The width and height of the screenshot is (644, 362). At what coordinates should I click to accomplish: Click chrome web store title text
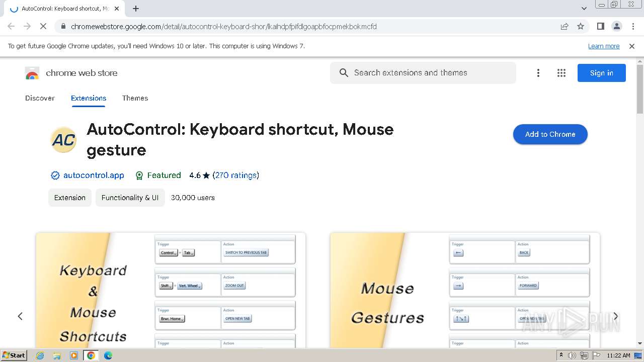tap(82, 73)
